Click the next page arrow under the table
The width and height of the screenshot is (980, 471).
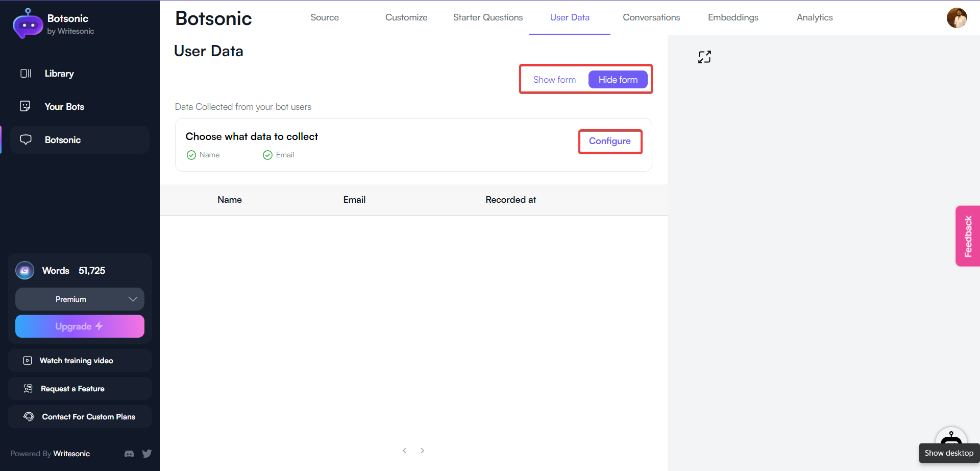point(423,450)
